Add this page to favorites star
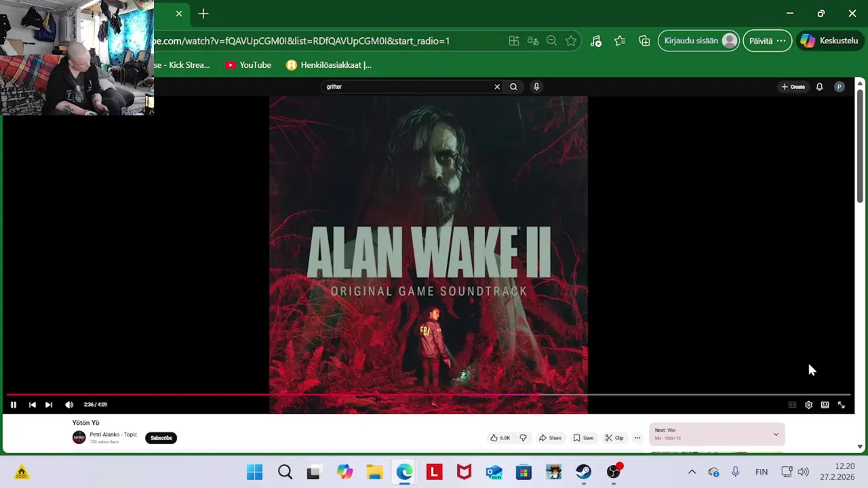868x488 pixels. tap(571, 41)
